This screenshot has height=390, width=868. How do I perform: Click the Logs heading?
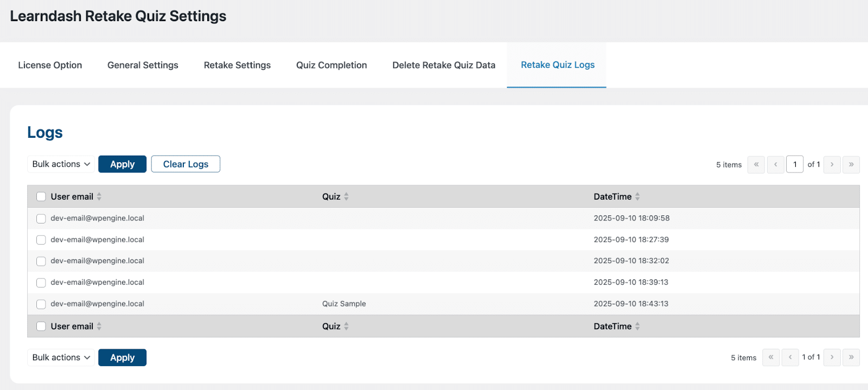45,132
